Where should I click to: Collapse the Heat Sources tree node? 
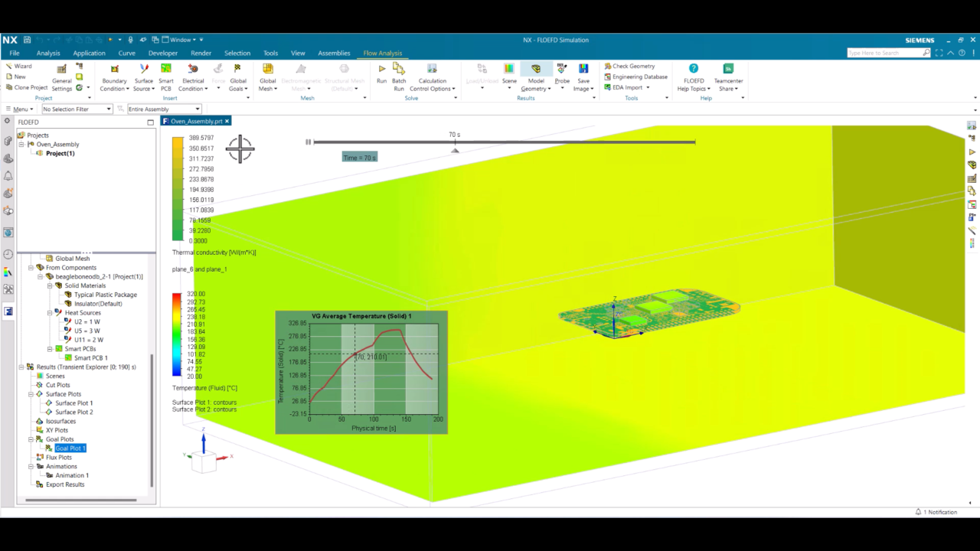tap(50, 312)
